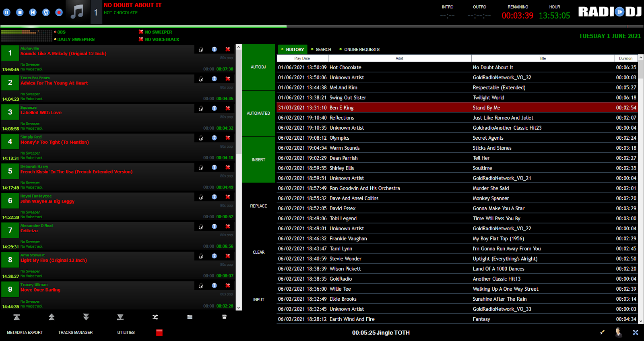Image resolution: width=644 pixels, height=341 pixels.
Task: Sort history by Duration column
Action: click(626, 58)
